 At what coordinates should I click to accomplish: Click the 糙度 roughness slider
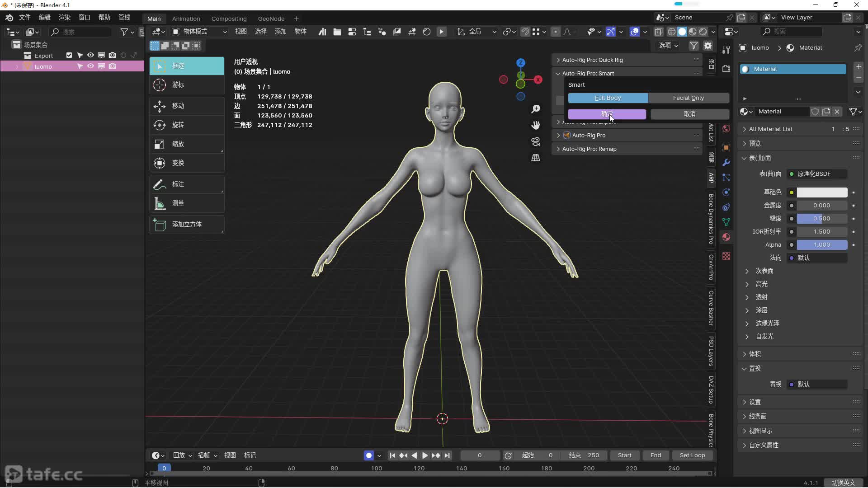tap(821, 219)
